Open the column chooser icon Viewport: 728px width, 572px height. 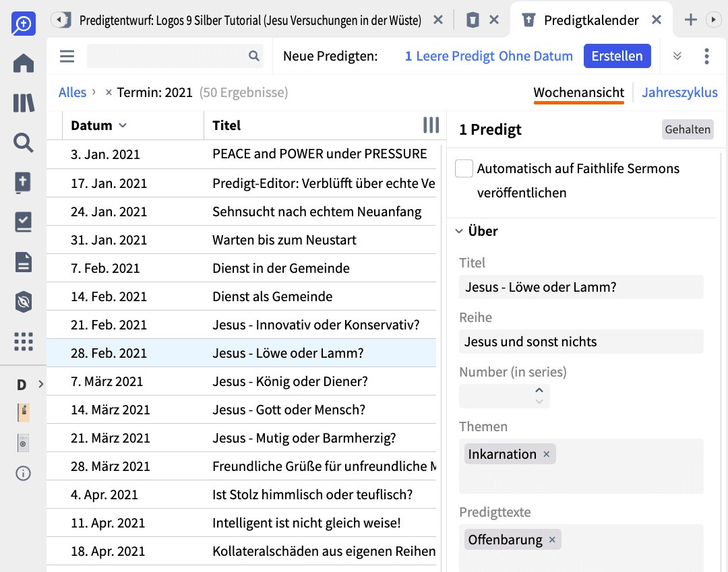tap(431, 125)
